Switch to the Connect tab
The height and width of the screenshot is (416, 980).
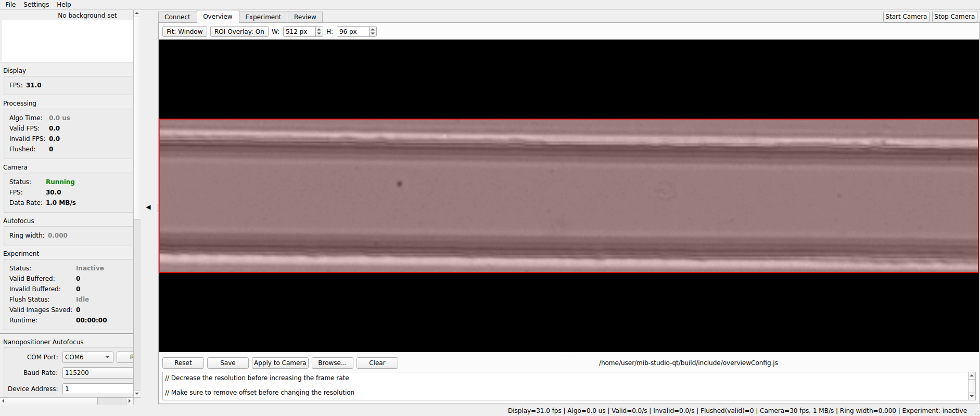click(177, 17)
